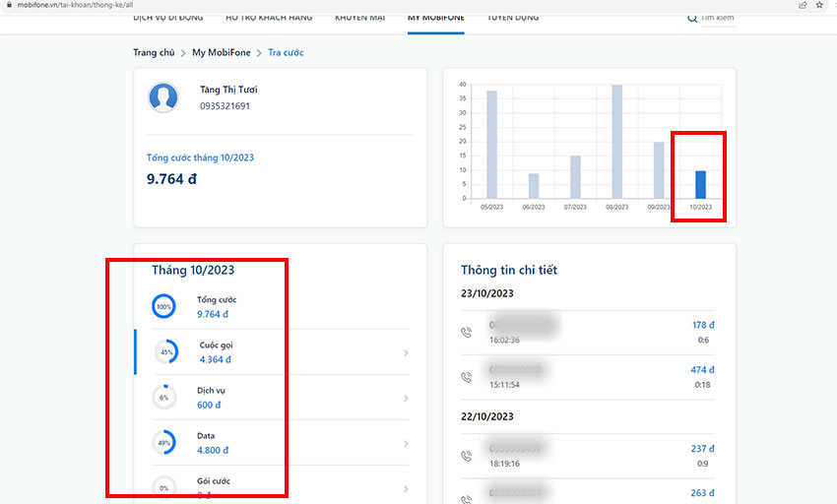Click call charge 474 đ
This screenshot has height=504, width=837.
[702, 369]
